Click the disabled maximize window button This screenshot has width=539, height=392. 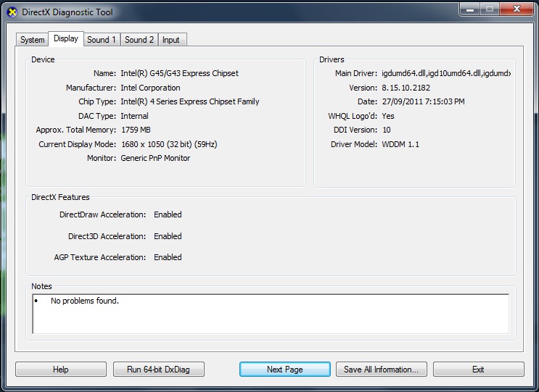tap(490, 9)
